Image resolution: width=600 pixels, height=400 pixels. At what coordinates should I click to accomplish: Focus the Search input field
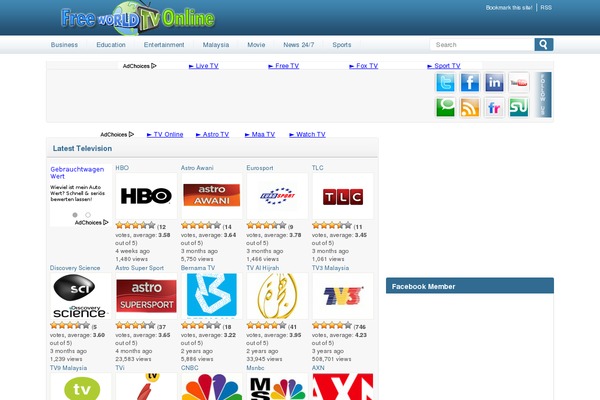click(x=482, y=45)
